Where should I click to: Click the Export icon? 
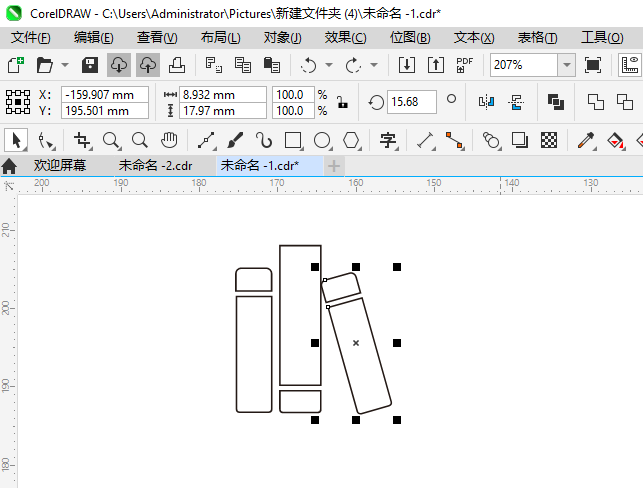click(x=436, y=65)
